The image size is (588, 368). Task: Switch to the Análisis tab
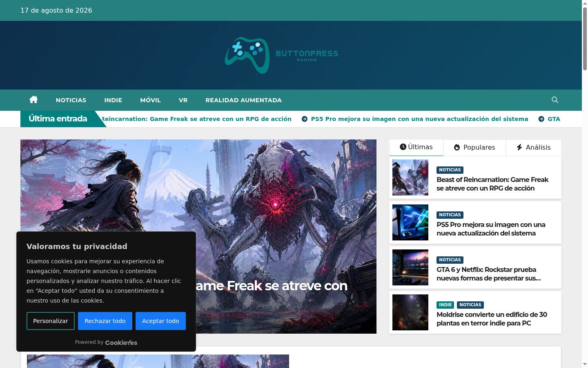[x=534, y=147]
